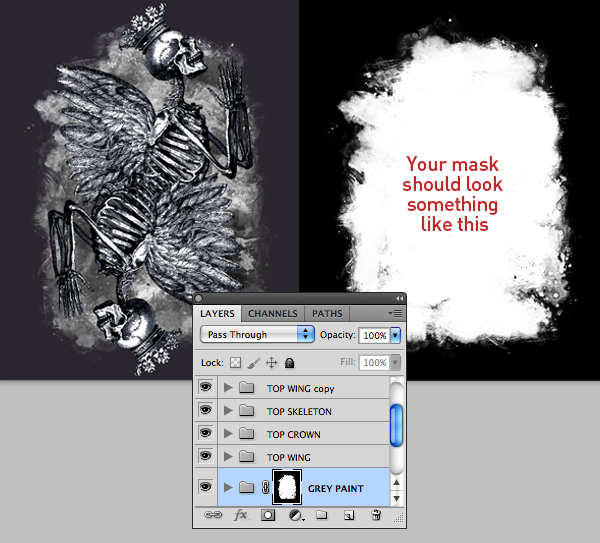Viewport: 600px width, 543px height.
Task: Switch to the Layers tab
Action: coord(217,314)
